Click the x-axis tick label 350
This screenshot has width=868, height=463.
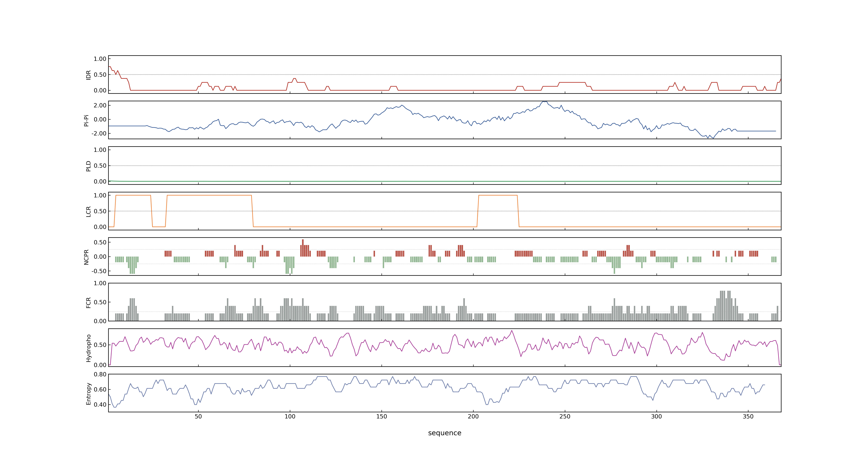coord(748,416)
